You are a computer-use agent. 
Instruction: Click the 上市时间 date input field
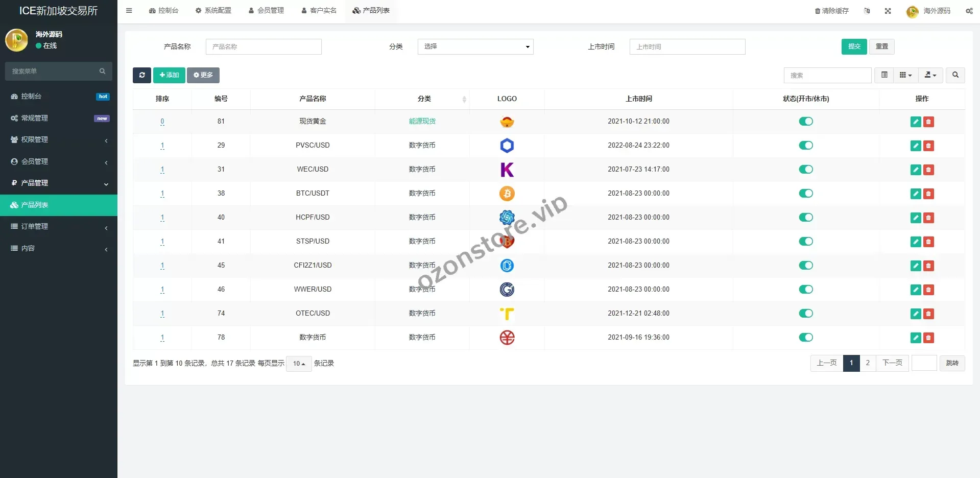coord(687,46)
